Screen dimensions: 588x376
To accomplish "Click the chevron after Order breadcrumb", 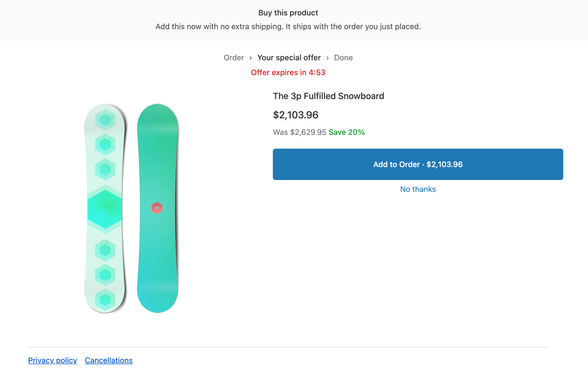I will point(251,58).
